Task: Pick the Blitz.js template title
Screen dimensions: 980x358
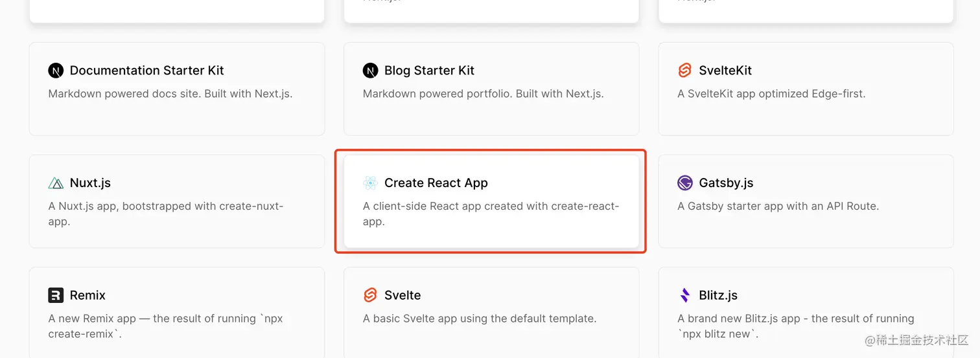Action: (x=718, y=295)
